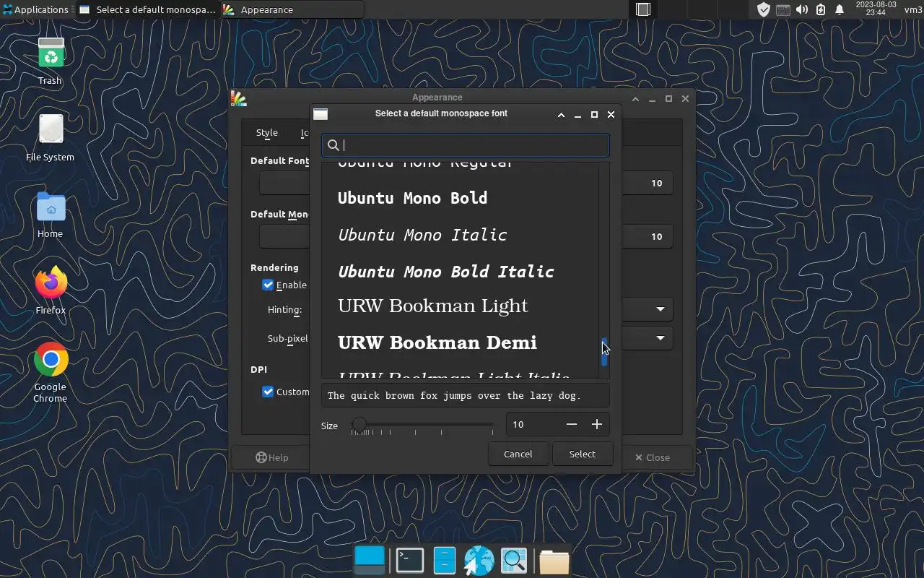The image size is (924, 578).
Task: Click the default font size 10 button
Action: 656,183
